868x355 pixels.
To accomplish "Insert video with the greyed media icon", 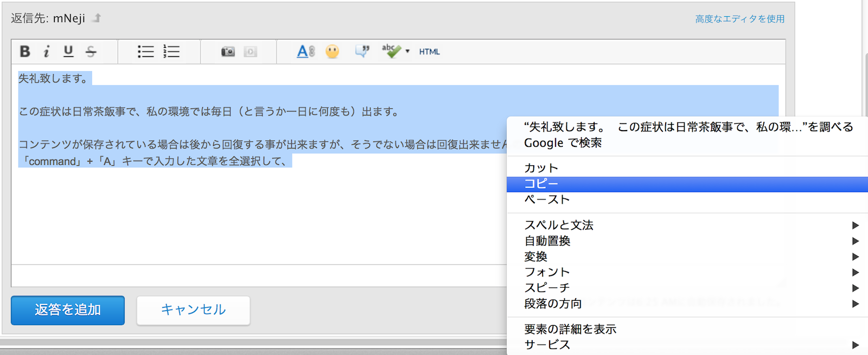I will pyautogui.click(x=250, y=51).
